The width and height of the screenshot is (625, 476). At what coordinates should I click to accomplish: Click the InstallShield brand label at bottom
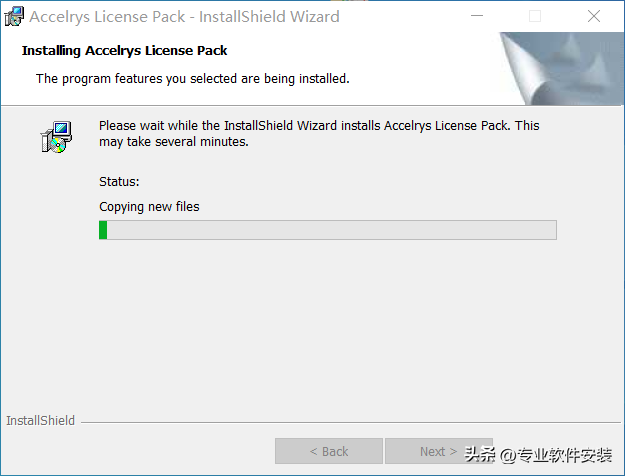[x=40, y=421]
